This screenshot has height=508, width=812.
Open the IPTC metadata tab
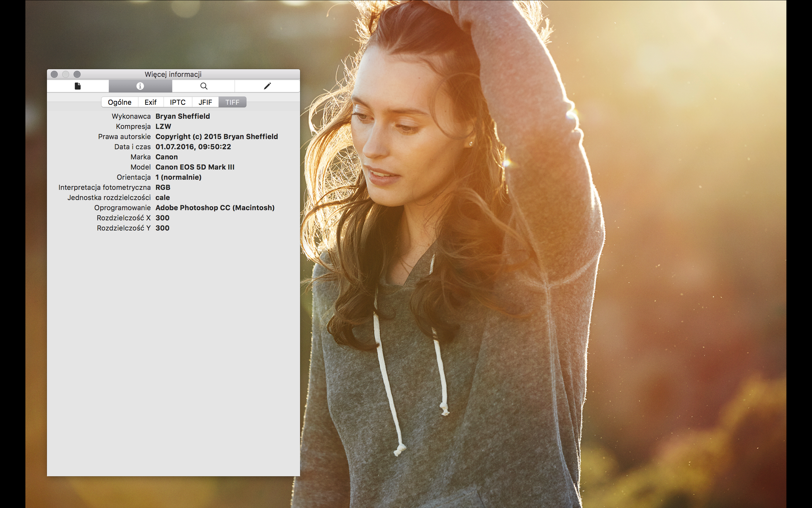[178, 102]
